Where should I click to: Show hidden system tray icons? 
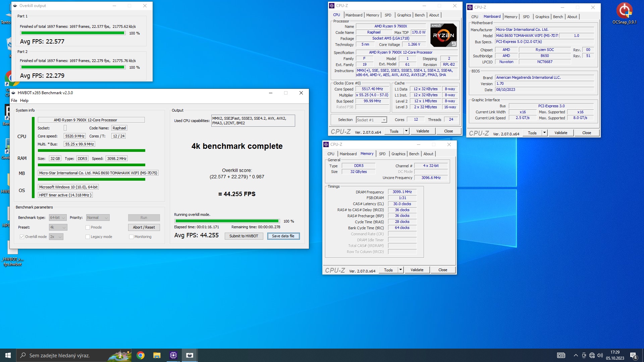(x=576, y=355)
